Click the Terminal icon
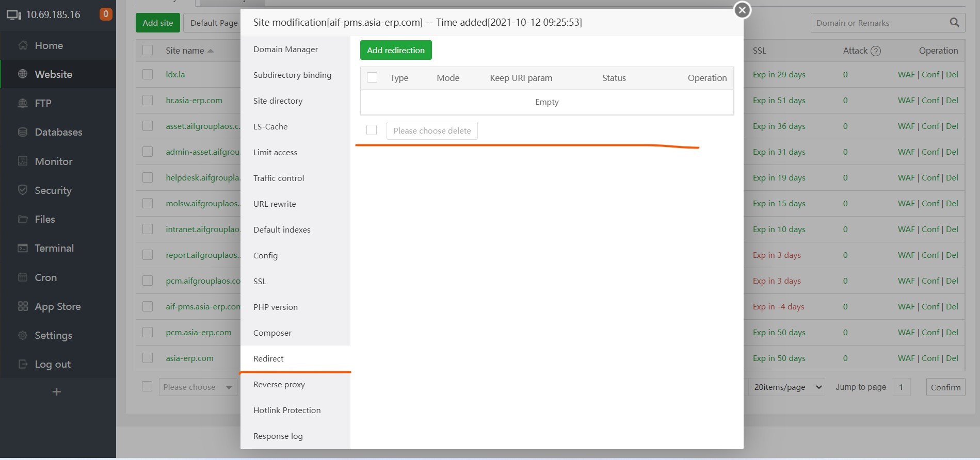 (23, 248)
